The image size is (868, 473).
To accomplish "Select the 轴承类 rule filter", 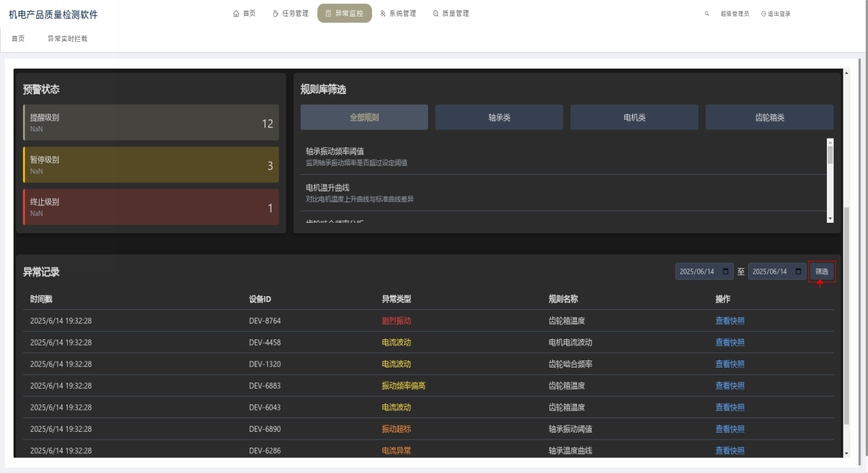I will point(499,117).
